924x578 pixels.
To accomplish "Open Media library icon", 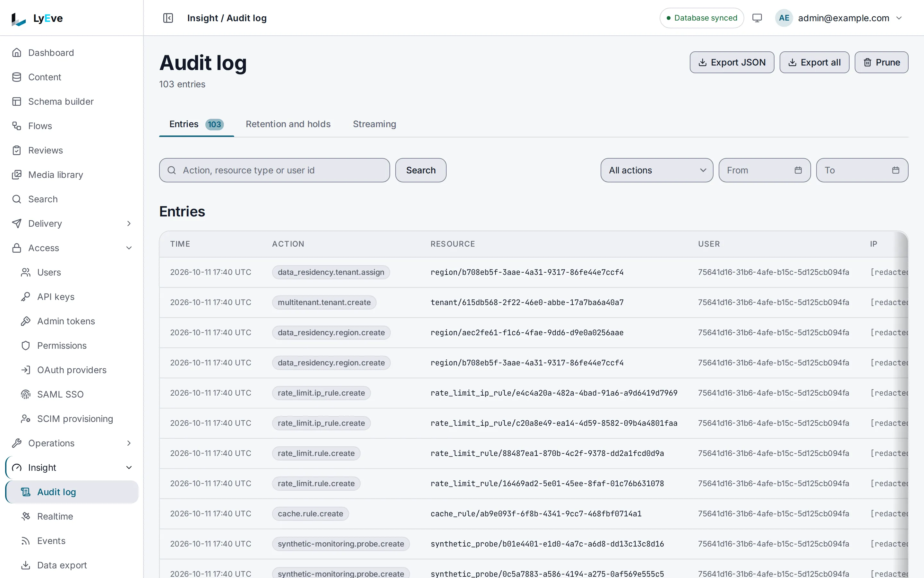I will point(16,175).
